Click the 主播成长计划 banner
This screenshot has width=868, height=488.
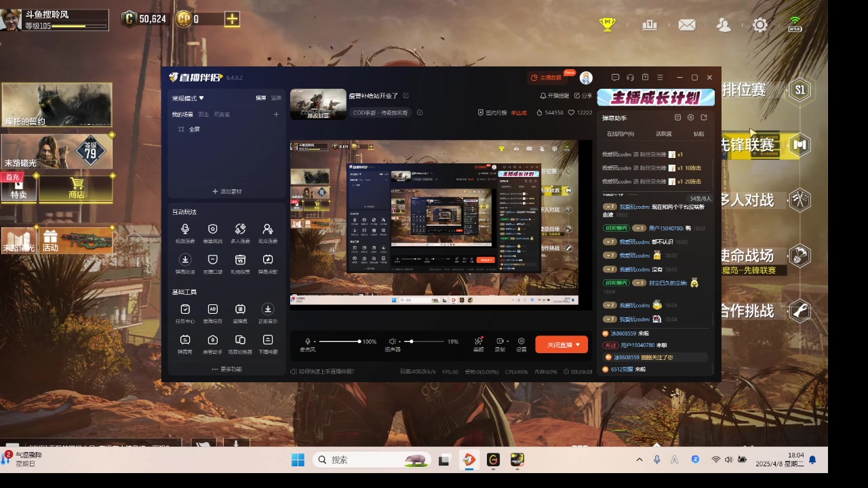tap(656, 98)
